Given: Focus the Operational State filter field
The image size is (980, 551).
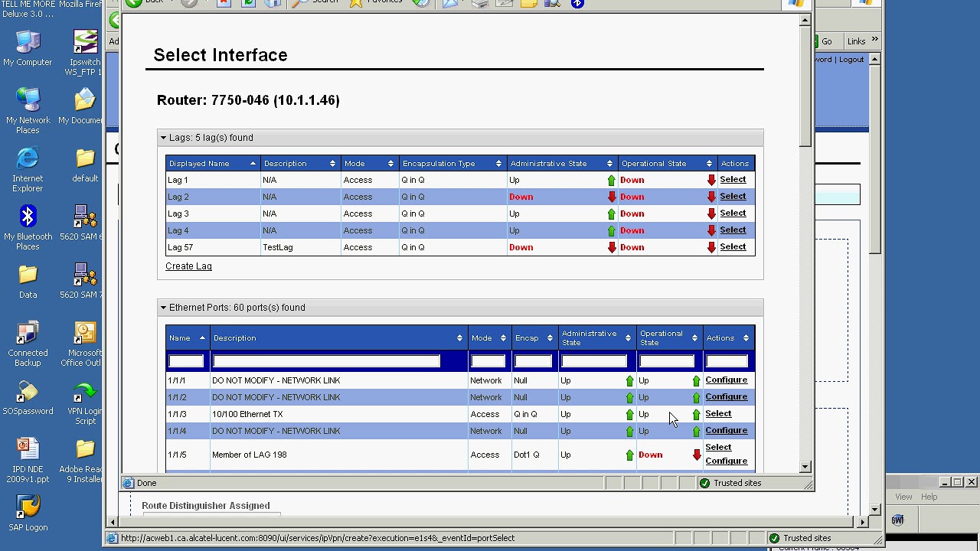Looking at the screenshot, I should click(x=667, y=361).
